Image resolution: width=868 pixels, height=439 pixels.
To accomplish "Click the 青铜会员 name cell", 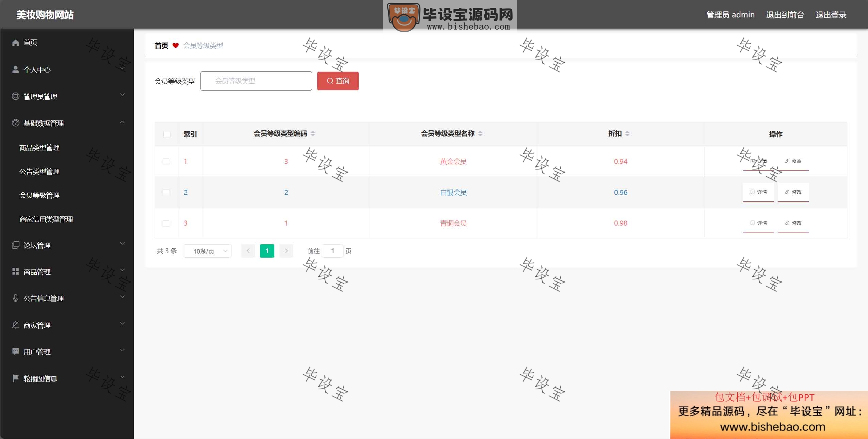I will (453, 223).
